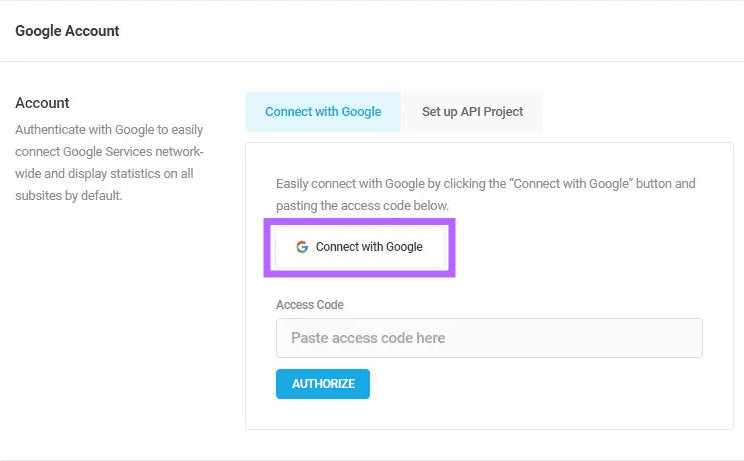Click empty area right of API Project tab
The image size is (744, 461).
click(638, 112)
